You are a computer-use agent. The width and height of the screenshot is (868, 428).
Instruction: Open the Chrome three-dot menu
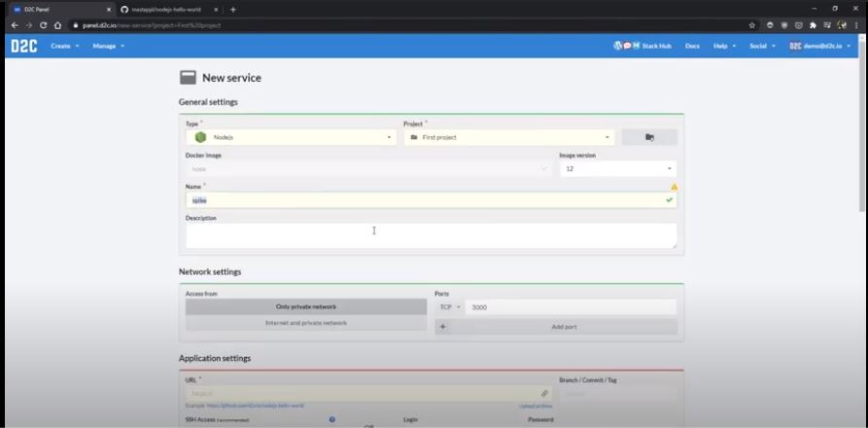point(856,25)
